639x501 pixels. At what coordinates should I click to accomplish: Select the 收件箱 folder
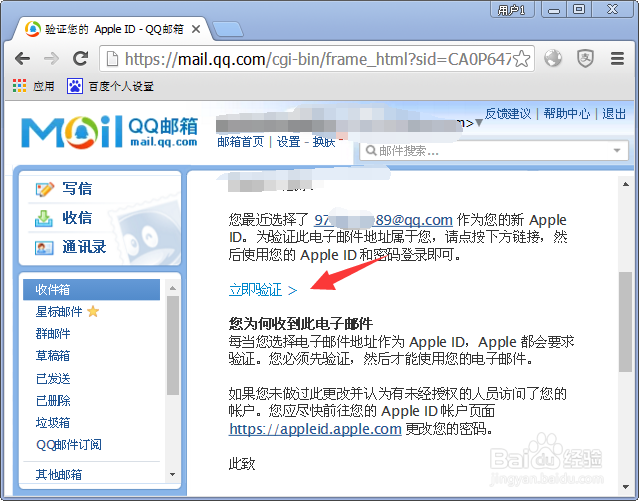pyautogui.click(x=91, y=289)
